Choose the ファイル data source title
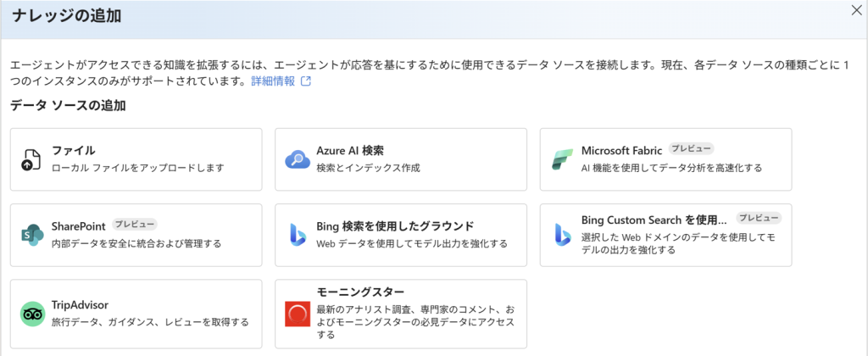Image resolution: width=868 pixels, height=356 pixels. point(73,151)
